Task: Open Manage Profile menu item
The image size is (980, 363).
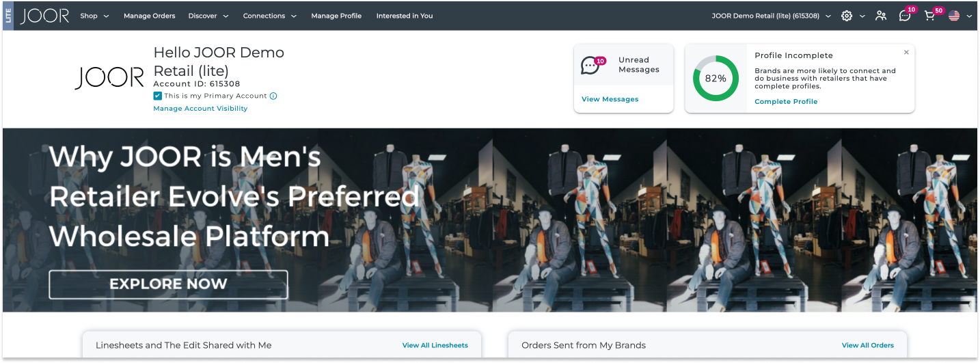Action: pyautogui.click(x=336, y=16)
